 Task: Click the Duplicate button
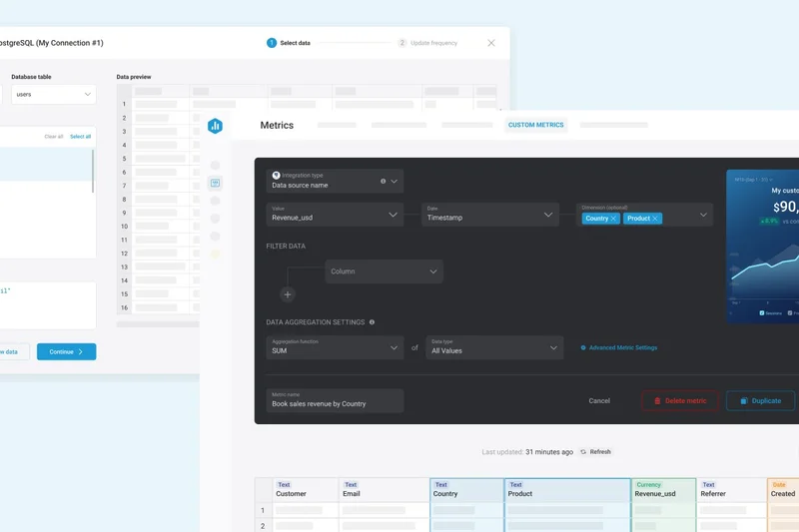[x=760, y=401]
